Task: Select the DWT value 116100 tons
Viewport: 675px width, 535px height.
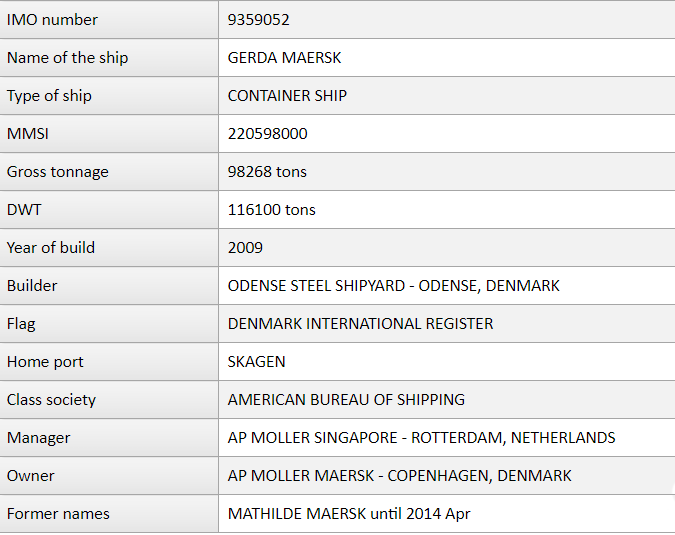Action: (271, 210)
